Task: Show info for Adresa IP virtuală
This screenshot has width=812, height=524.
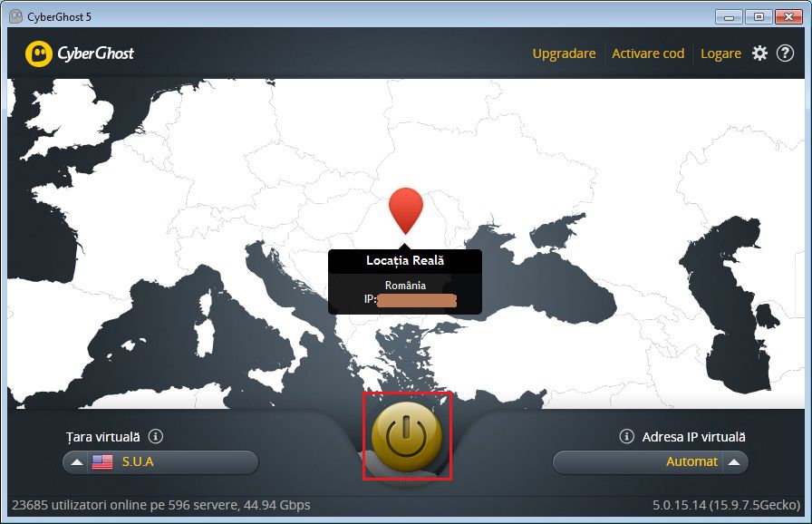Action: tap(626, 436)
